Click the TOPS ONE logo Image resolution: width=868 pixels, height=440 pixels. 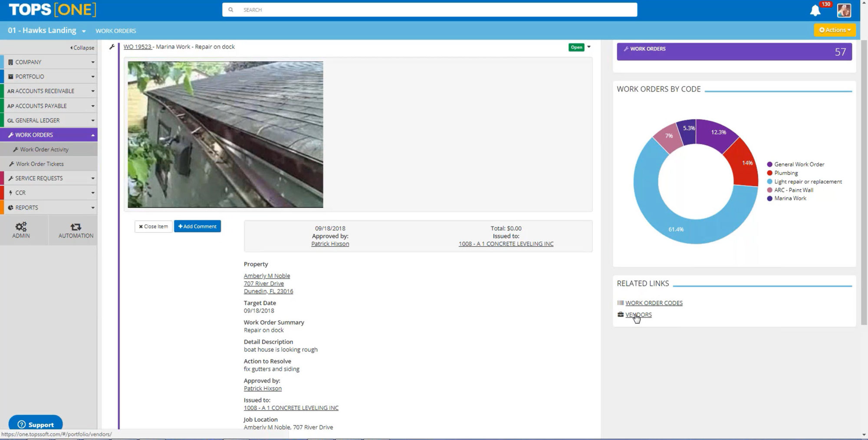tap(52, 10)
